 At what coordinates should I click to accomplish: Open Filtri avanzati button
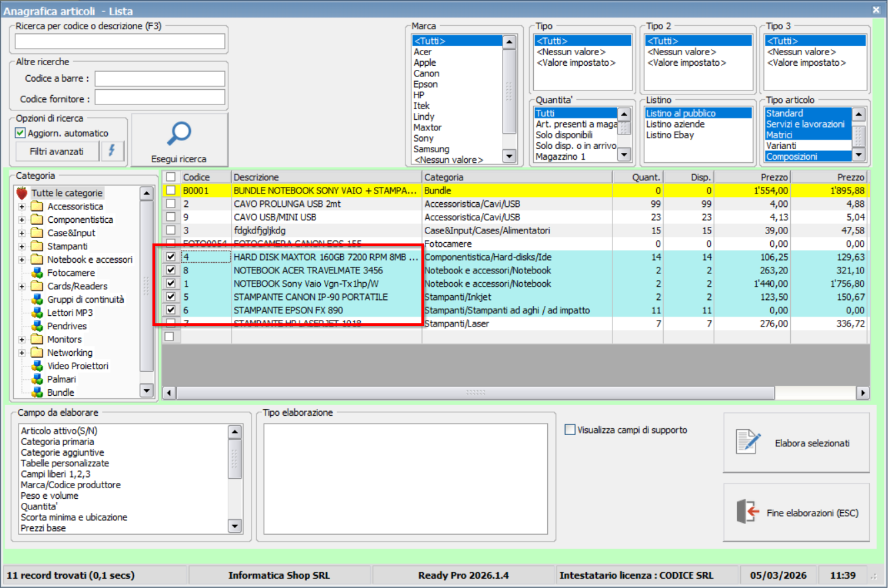pyautogui.click(x=57, y=152)
